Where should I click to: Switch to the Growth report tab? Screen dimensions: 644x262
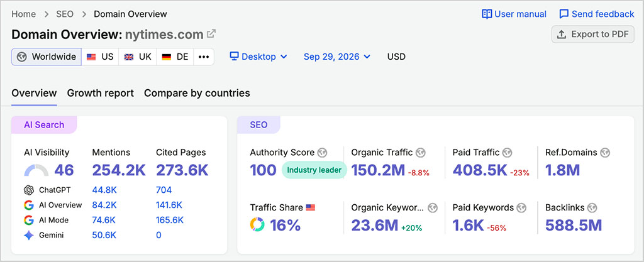click(x=101, y=93)
